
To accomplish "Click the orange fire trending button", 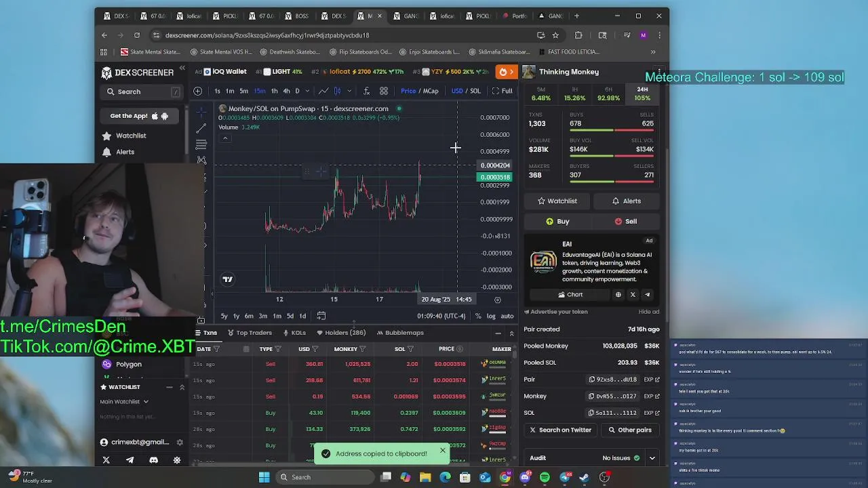I will pos(506,72).
